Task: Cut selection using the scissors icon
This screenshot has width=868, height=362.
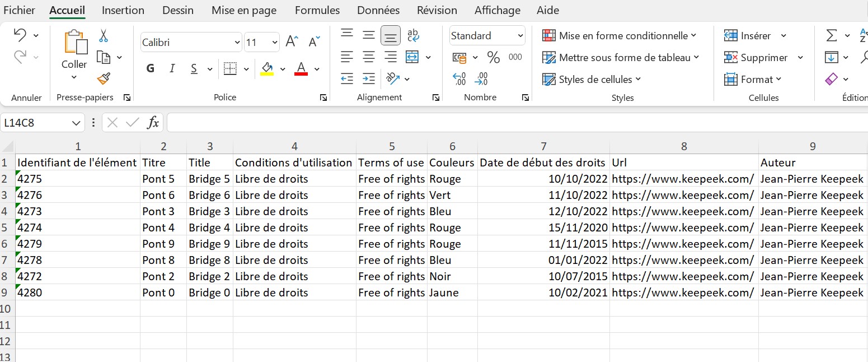Action: (104, 35)
